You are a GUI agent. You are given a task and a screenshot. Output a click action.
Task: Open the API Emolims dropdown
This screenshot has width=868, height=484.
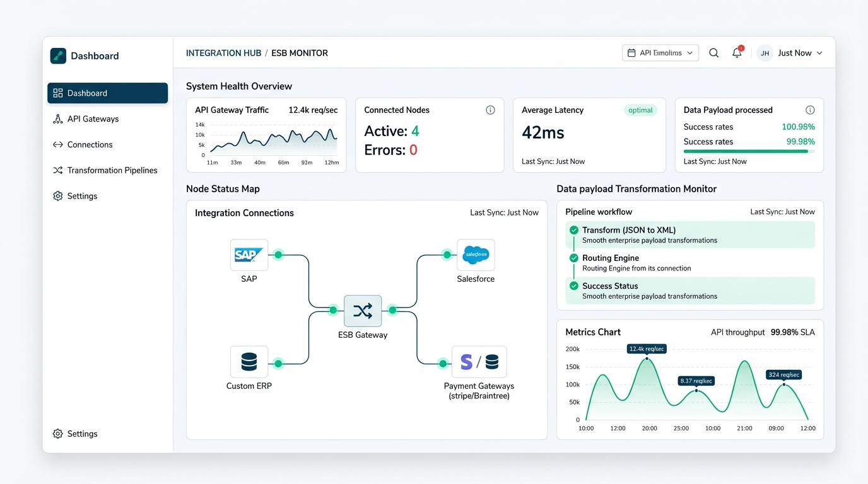click(x=660, y=53)
